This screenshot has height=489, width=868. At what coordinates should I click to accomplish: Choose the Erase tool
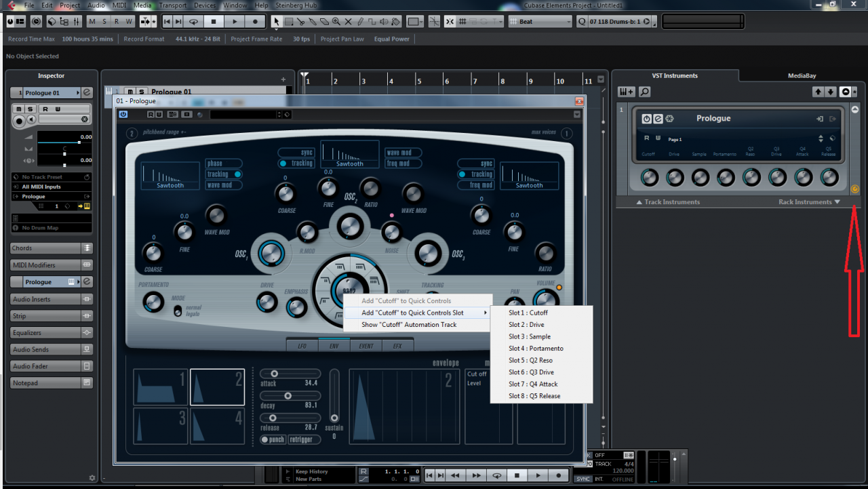pos(323,22)
